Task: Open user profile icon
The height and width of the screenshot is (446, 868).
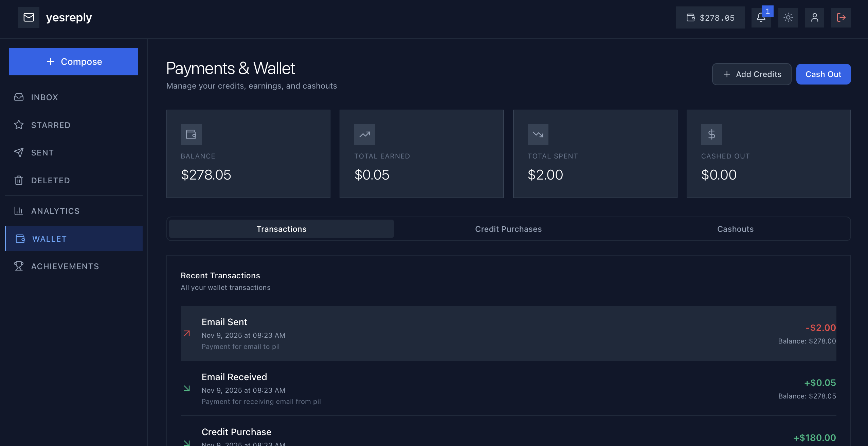Action: click(x=814, y=18)
